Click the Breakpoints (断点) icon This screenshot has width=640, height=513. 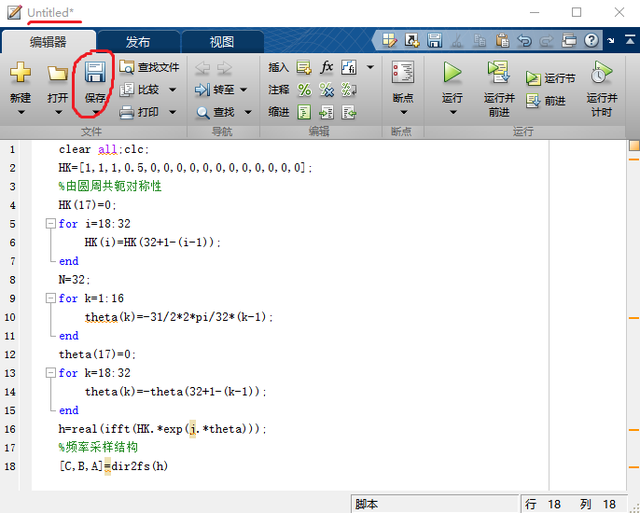tap(403, 72)
